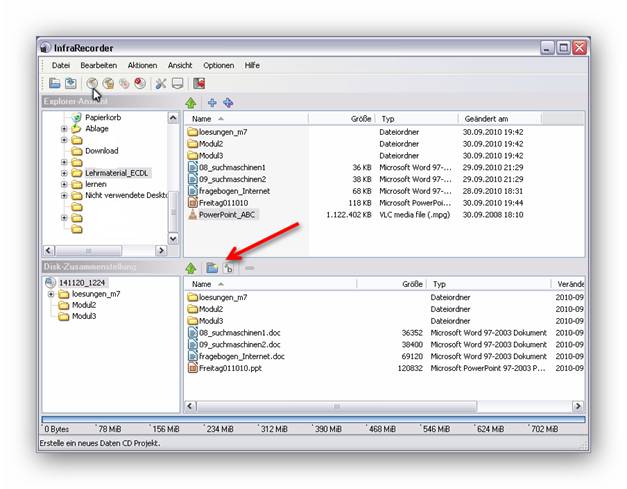Image resolution: width=627 pixels, height=489 pixels.
Task: Click the device monitor icon in the toolbar
Action: point(177,83)
